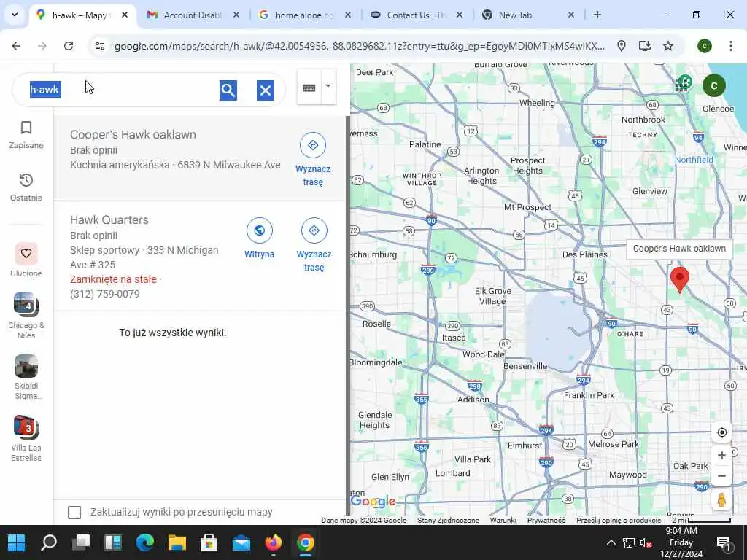Open Prywatność privacy link
The image size is (747, 560).
(x=546, y=521)
